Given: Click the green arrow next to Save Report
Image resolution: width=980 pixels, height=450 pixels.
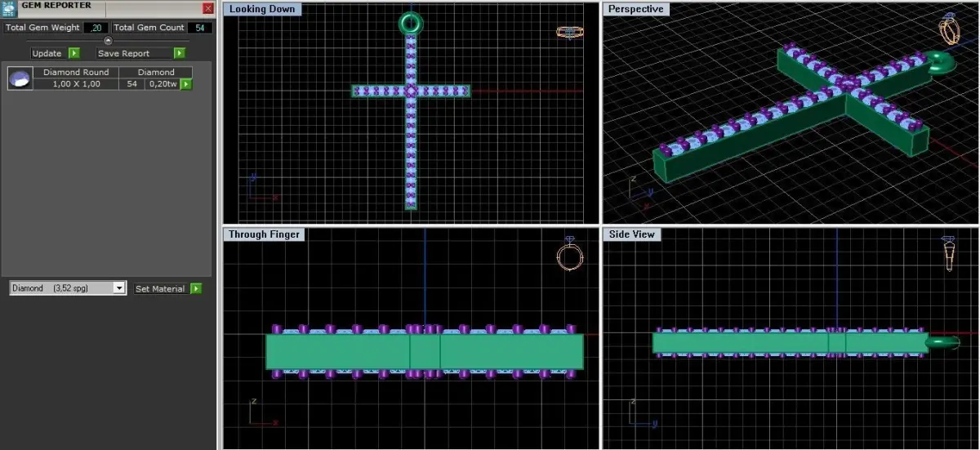Looking at the screenshot, I should tap(179, 53).
